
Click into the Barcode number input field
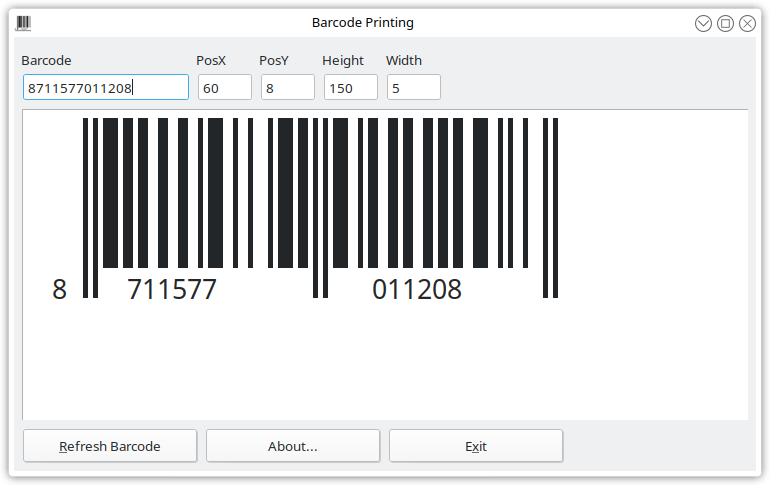click(106, 87)
